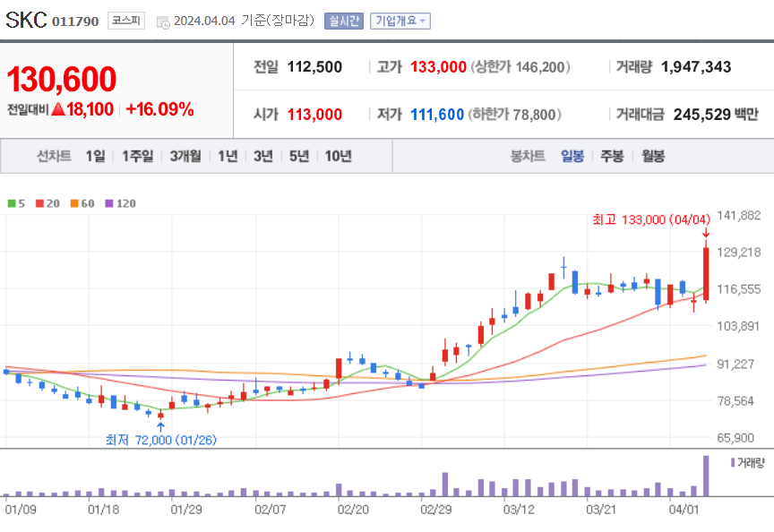Click the green 5-day moving average swatch

pyautogui.click(x=12, y=203)
